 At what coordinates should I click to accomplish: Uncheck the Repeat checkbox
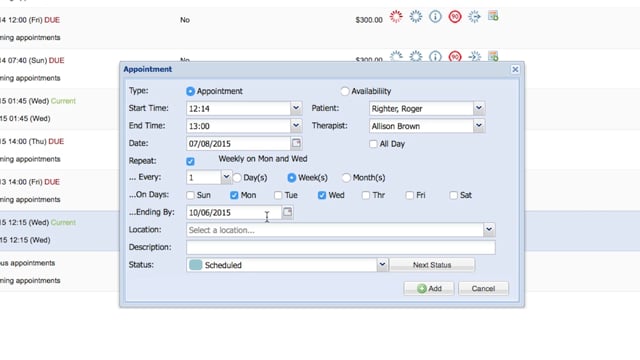pyautogui.click(x=190, y=161)
